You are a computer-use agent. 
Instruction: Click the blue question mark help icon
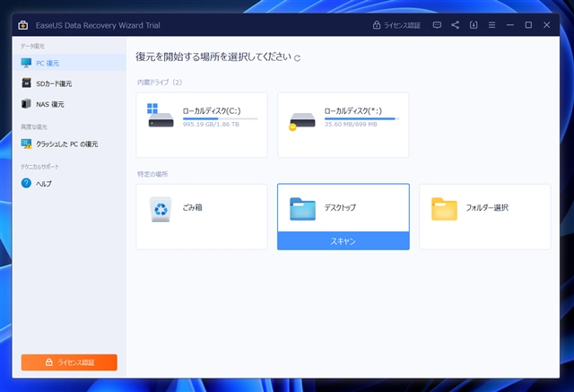click(26, 183)
